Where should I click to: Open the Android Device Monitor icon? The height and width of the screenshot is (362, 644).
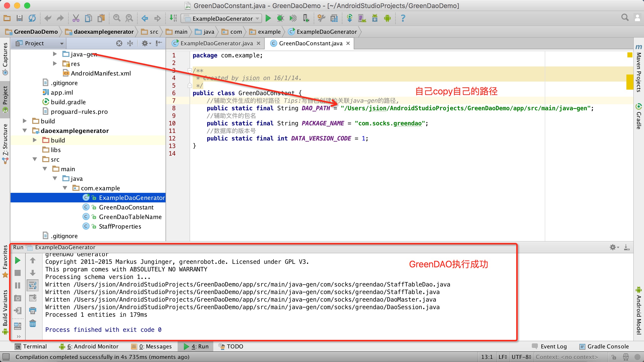tap(387, 18)
